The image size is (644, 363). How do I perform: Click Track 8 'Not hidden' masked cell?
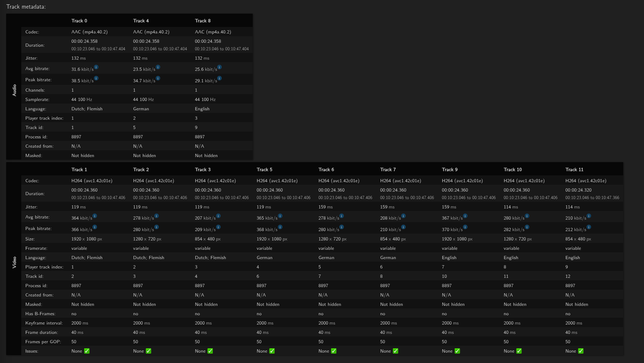[206, 156]
